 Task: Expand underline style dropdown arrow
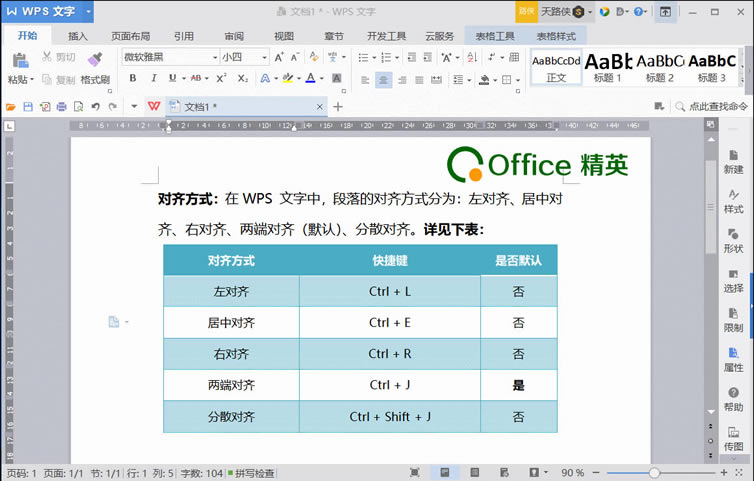click(x=183, y=78)
